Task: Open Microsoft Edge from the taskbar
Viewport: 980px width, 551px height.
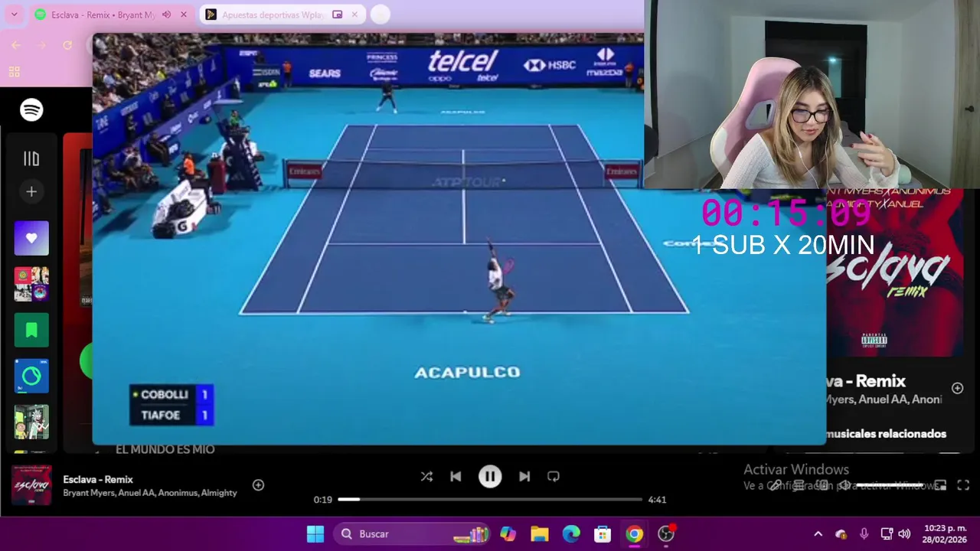Action: 571,534
